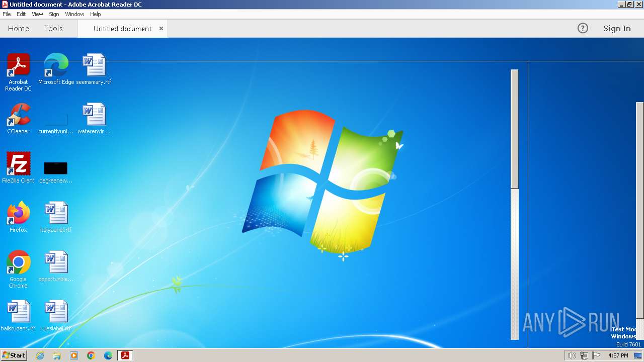
Task: Open Internet Explorer from the taskbar
Action: pyautogui.click(x=40, y=355)
